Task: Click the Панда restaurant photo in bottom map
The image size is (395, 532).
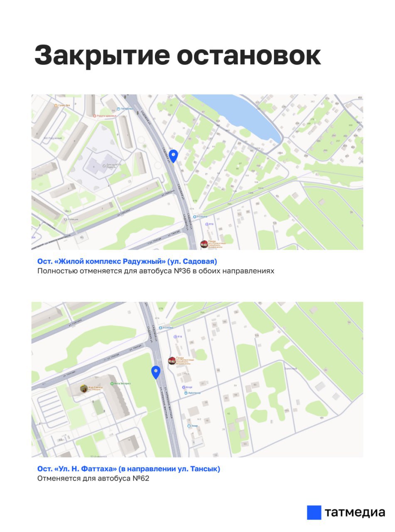Action: point(172,361)
